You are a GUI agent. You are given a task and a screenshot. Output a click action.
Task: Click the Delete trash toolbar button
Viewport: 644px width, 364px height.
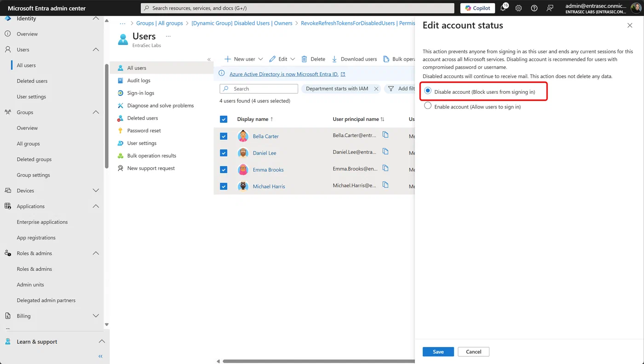(x=313, y=59)
